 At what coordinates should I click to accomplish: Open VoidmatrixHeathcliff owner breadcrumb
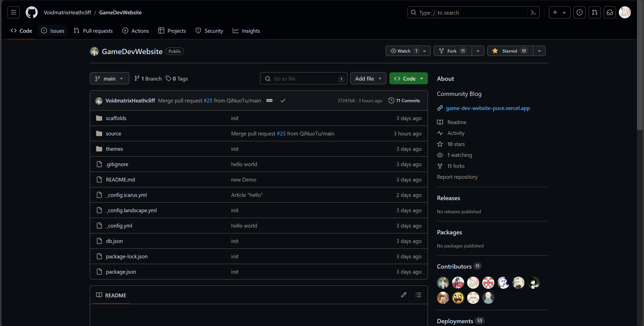(x=67, y=12)
